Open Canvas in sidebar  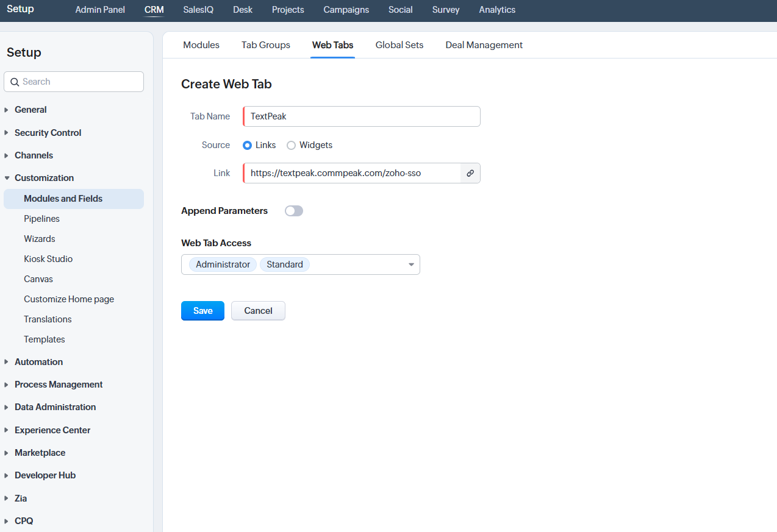(38, 279)
